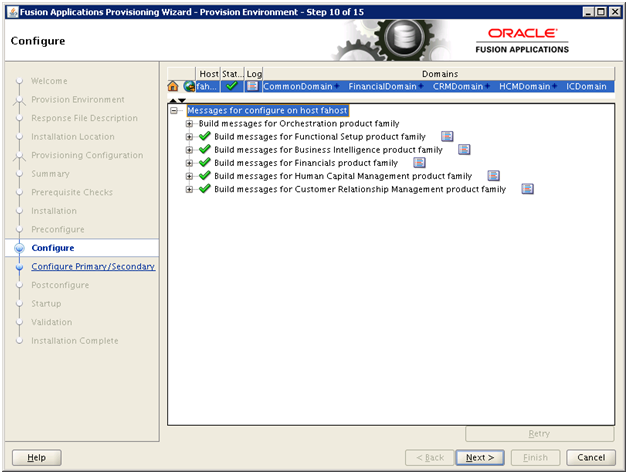Click the Cancel button

coord(591,458)
